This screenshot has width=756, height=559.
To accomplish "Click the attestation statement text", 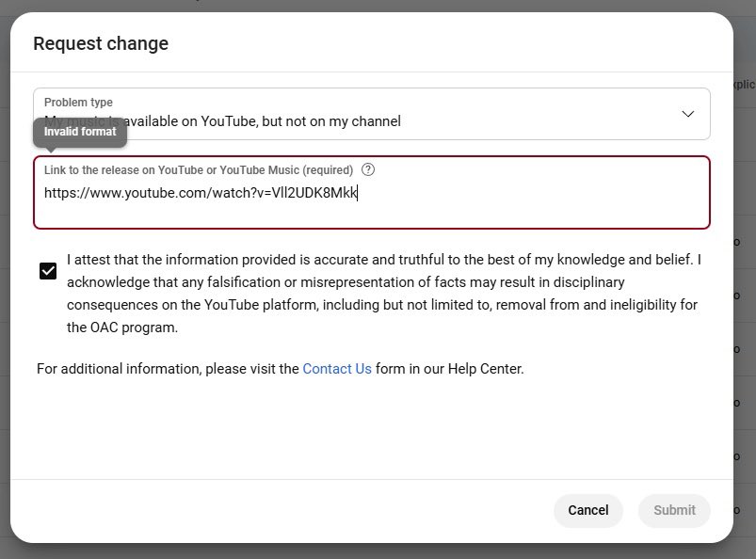I will [x=384, y=294].
